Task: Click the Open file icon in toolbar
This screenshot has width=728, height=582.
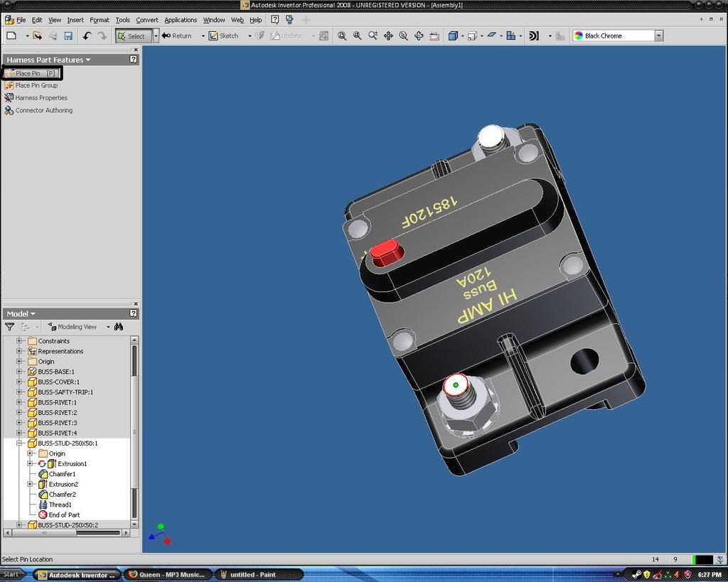Action: click(38, 36)
